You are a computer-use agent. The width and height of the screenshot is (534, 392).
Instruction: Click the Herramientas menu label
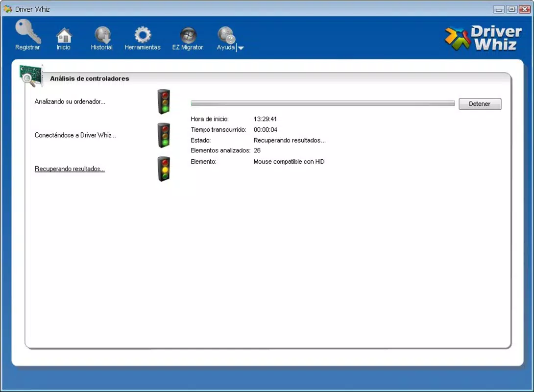click(x=143, y=48)
